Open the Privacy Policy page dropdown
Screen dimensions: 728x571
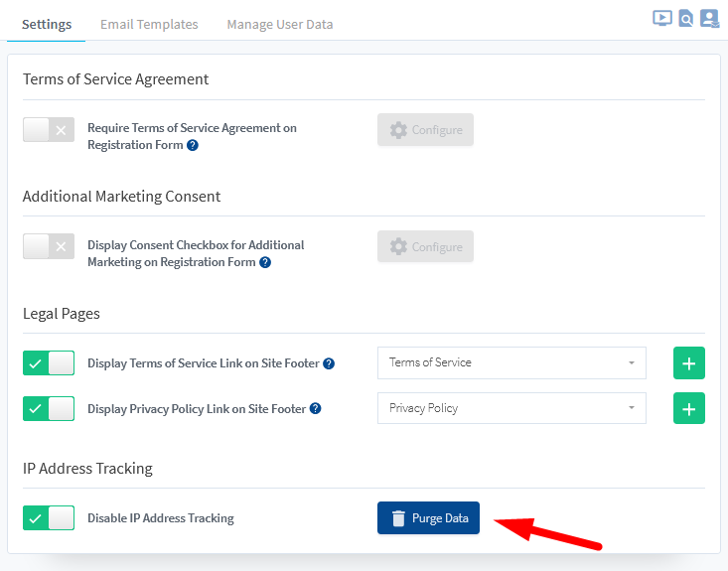511,408
